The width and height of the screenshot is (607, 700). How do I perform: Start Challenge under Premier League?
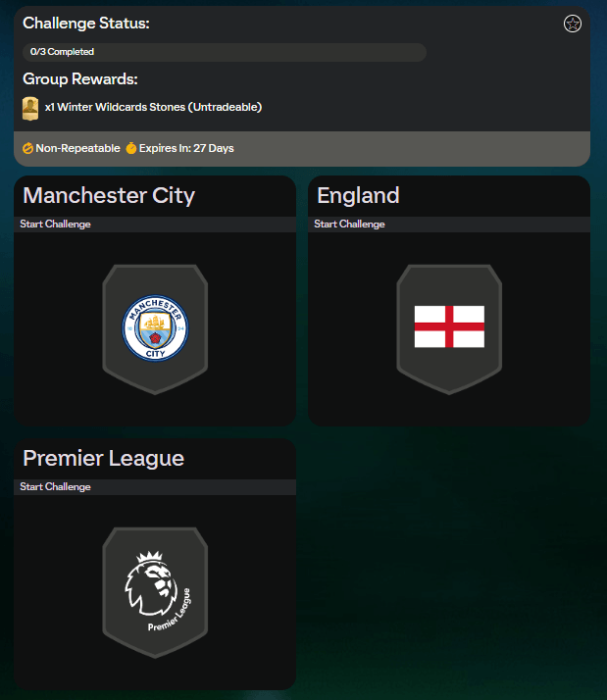tap(55, 486)
